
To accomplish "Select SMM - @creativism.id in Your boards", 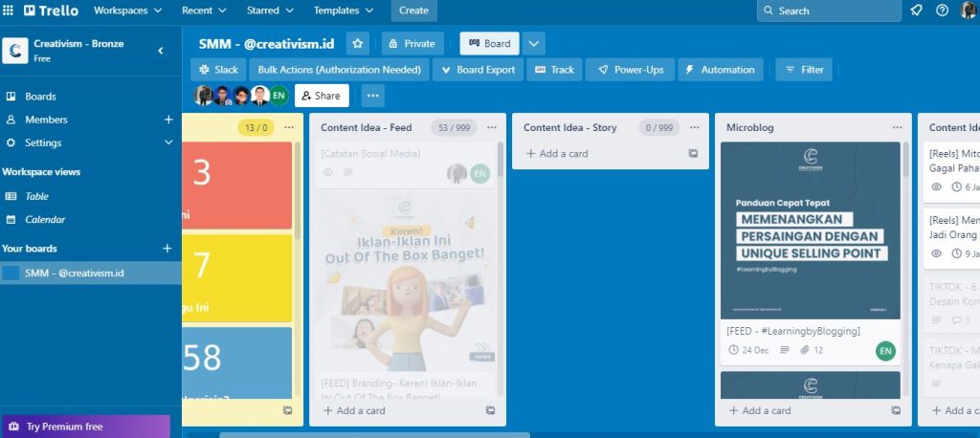I will point(91,274).
